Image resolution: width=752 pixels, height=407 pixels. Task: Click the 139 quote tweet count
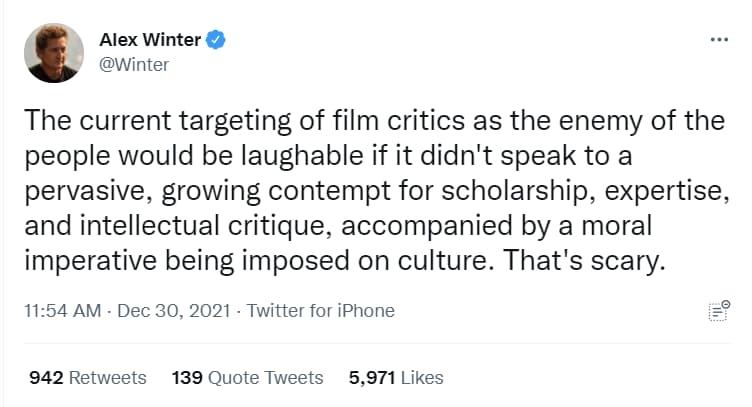click(x=187, y=378)
